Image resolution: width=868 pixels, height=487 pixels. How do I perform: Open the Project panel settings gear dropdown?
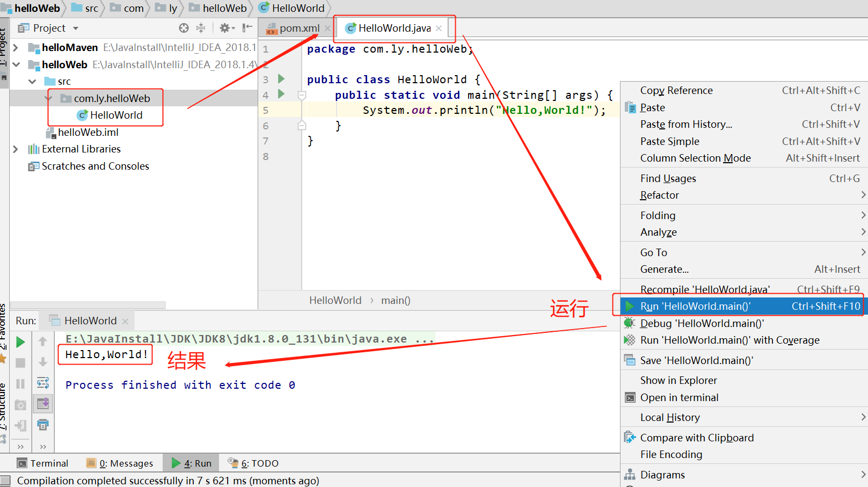coord(227,28)
